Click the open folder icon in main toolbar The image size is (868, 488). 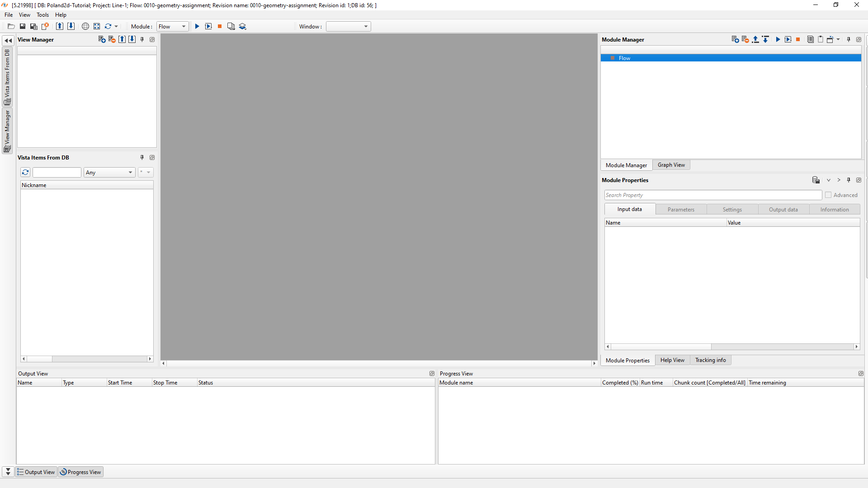11,27
